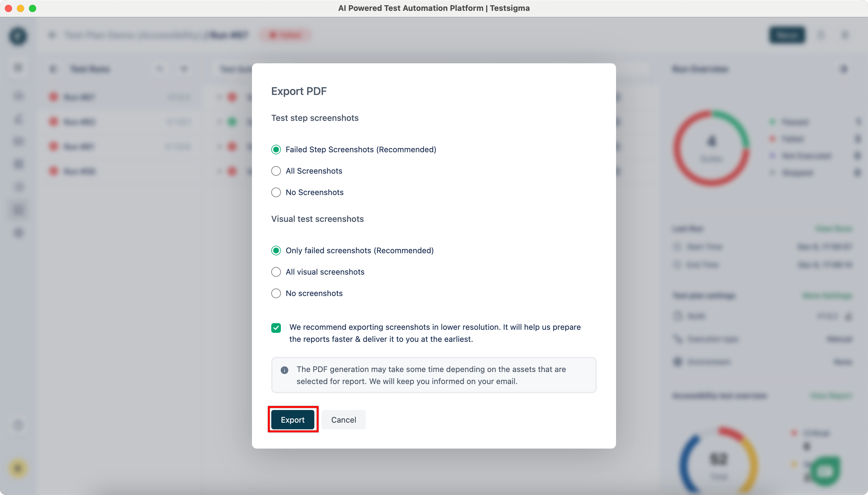Select the All Screenshots radio option
868x495 pixels.
pos(276,171)
